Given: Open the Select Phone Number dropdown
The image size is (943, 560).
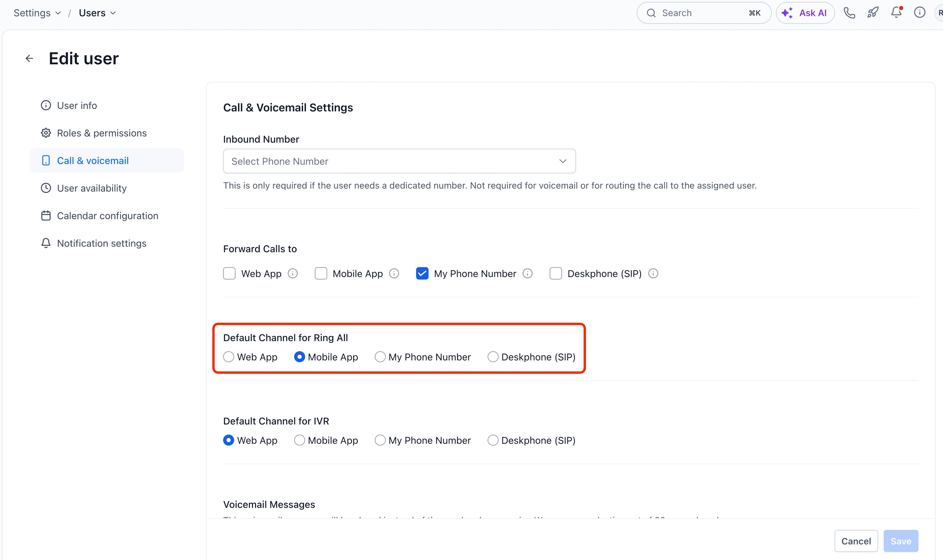Looking at the screenshot, I should [x=399, y=161].
